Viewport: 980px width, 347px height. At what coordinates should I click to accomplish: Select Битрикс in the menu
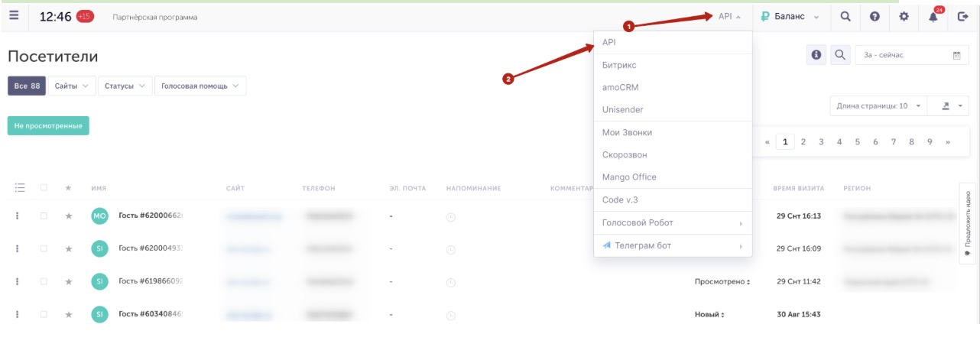673,66
